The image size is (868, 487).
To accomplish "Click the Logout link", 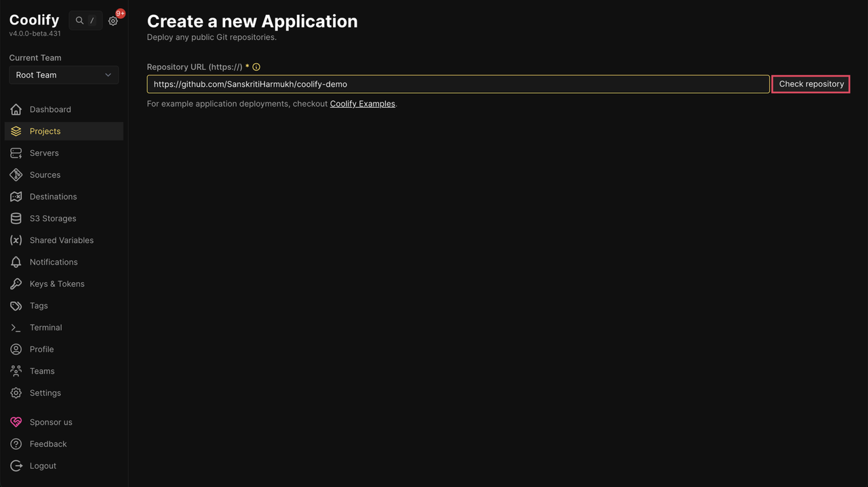I will click(64, 465).
